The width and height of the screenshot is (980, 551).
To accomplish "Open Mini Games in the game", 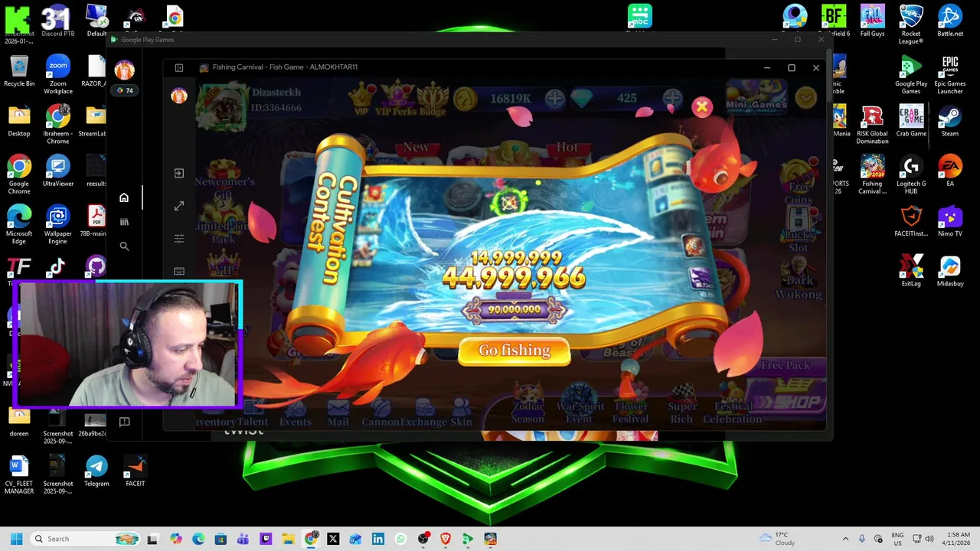I will 756,98.
